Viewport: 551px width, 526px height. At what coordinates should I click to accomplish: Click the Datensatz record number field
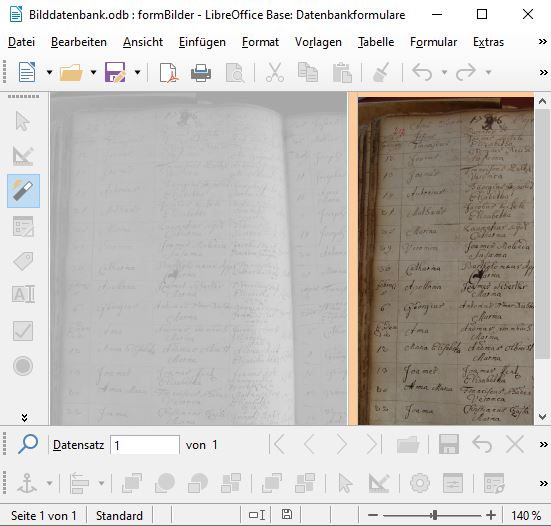point(145,445)
